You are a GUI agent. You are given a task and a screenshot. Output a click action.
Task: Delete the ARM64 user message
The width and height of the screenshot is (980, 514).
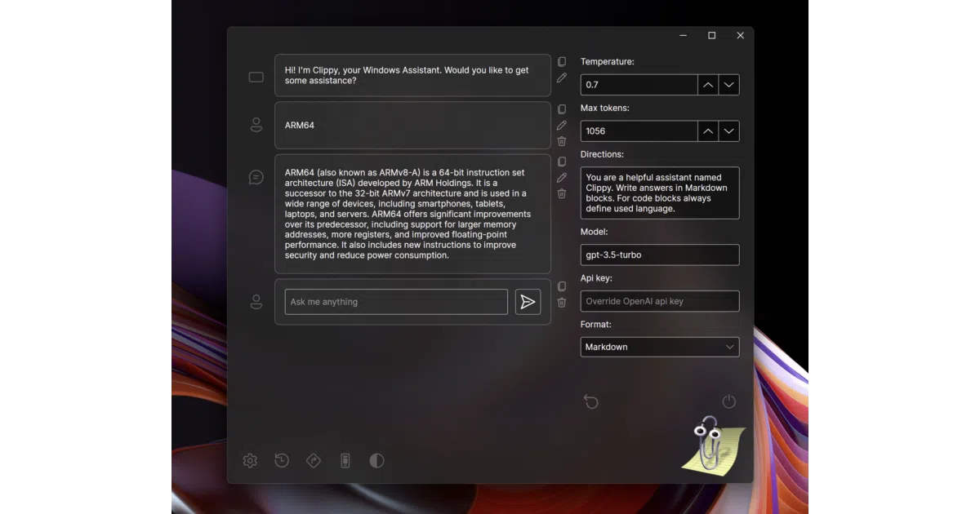pyautogui.click(x=562, y=141)
